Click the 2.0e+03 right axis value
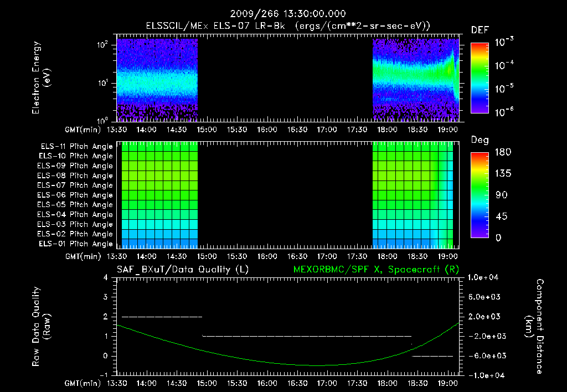Viewport: 567px width, 392px height. (484, 317)
